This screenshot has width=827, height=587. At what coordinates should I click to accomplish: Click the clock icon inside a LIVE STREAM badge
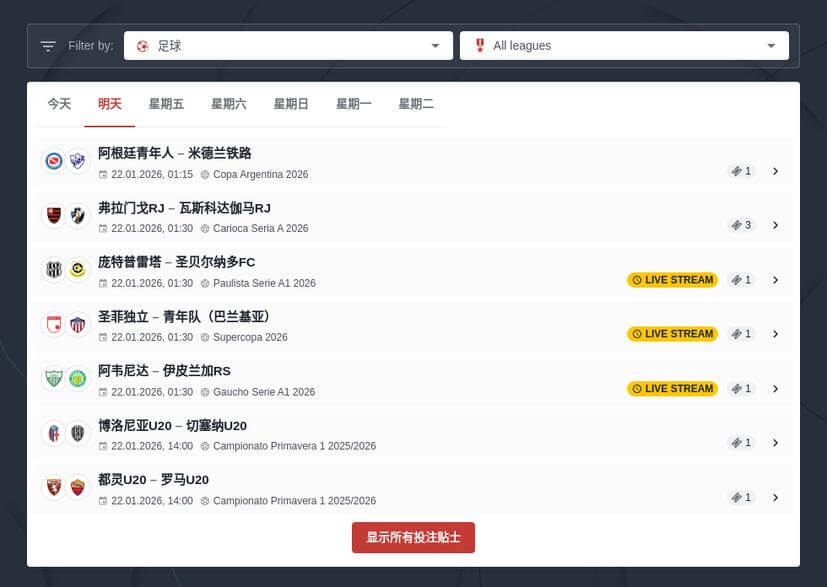click(x=636, y=280)
